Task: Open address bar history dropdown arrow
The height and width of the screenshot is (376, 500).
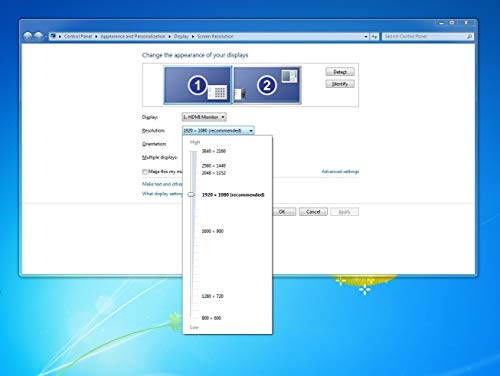Action: 366,36
